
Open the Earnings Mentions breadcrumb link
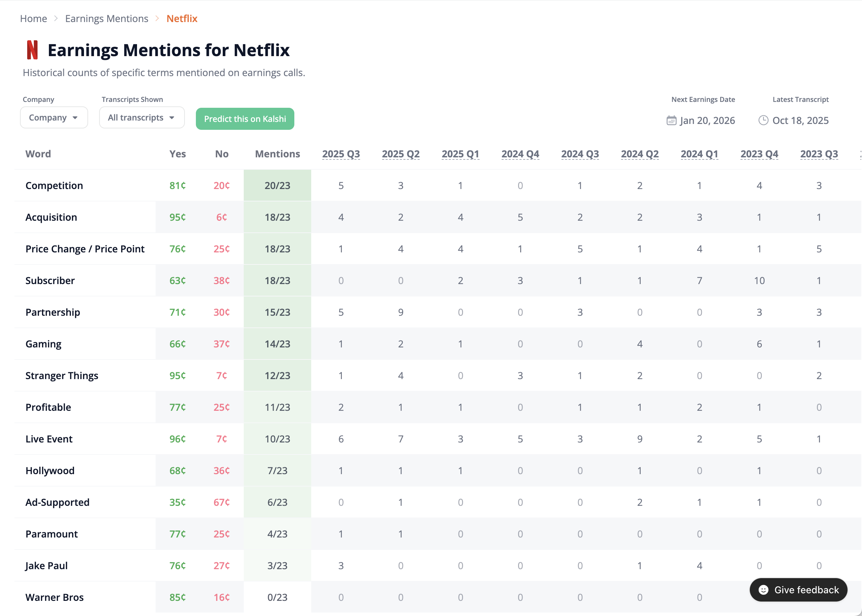107,18
